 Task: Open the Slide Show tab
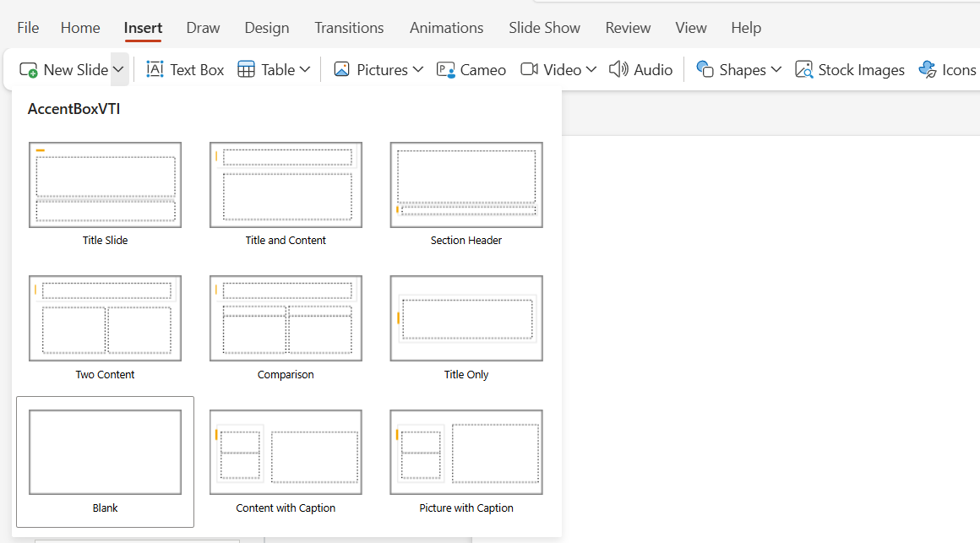544,28
